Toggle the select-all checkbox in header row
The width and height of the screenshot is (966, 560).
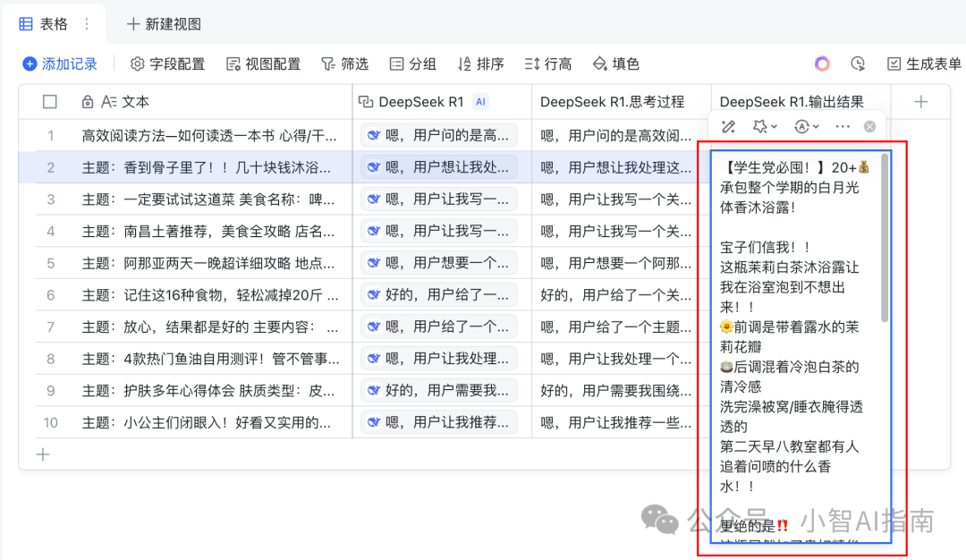click(x=50, y=102)
